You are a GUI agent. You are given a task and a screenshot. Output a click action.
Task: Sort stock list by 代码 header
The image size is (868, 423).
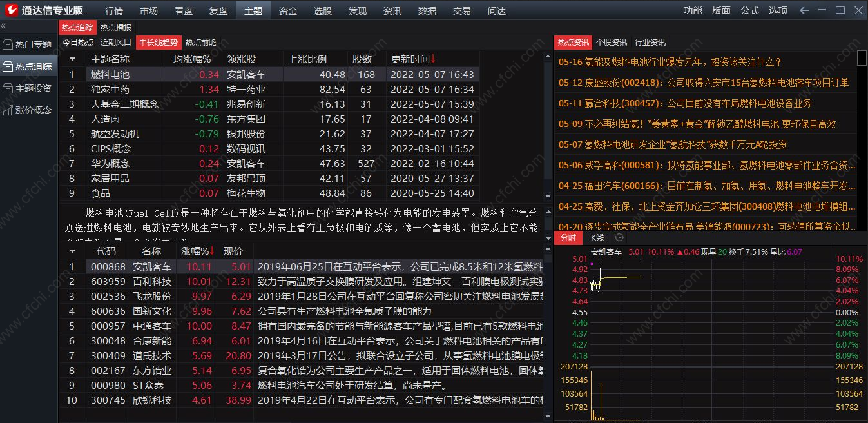(106, 251)
